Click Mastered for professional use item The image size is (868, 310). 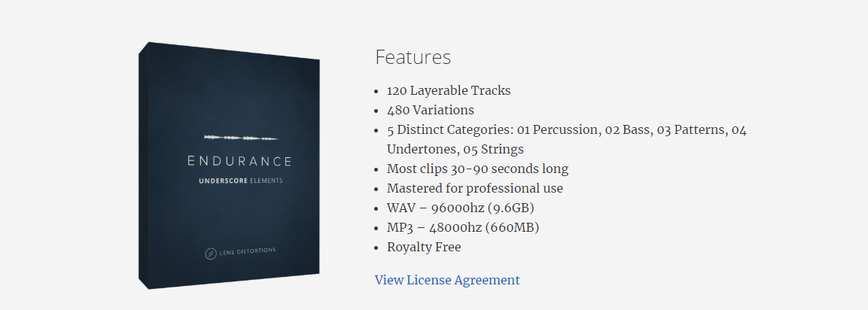point(474,188)
